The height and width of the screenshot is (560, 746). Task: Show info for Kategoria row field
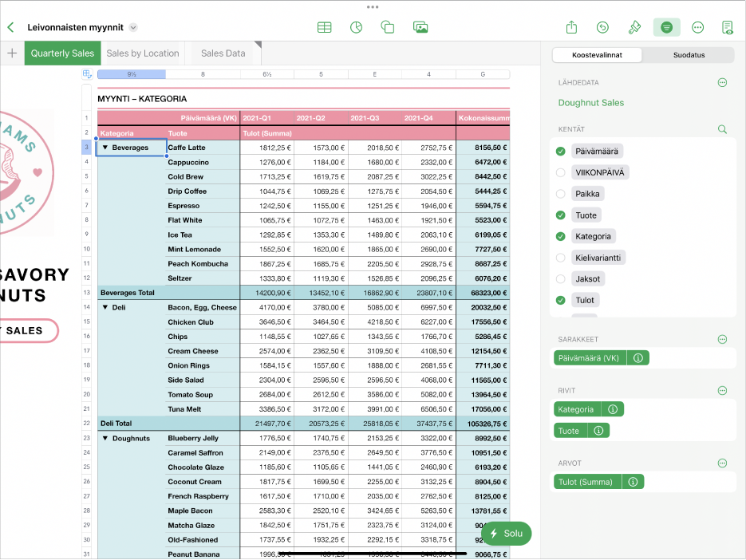click(x=613, y=409)
